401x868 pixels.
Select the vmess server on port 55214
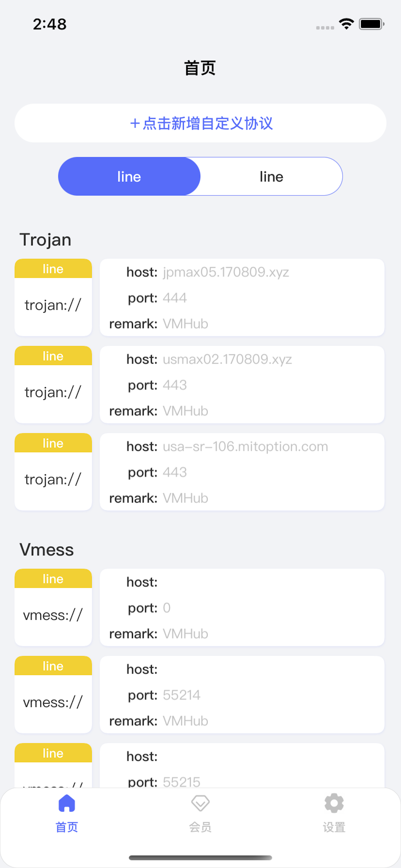coord(242,695)
